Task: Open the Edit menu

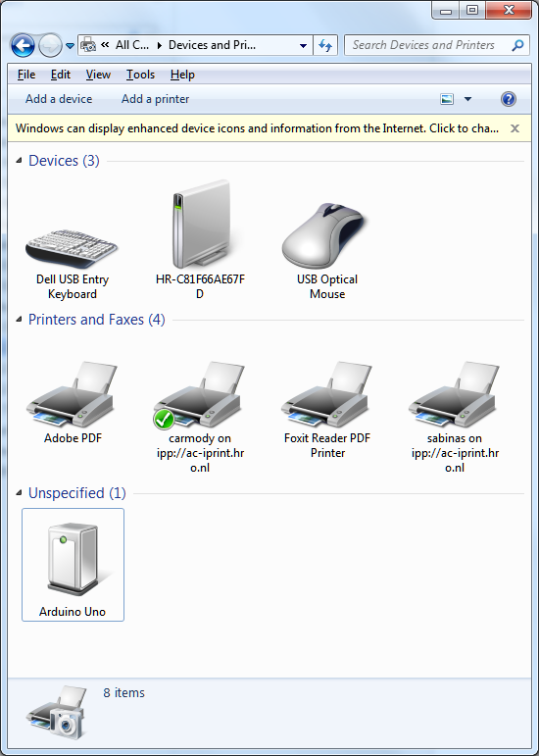Action: pyautogui.click(x=61, y=75)
